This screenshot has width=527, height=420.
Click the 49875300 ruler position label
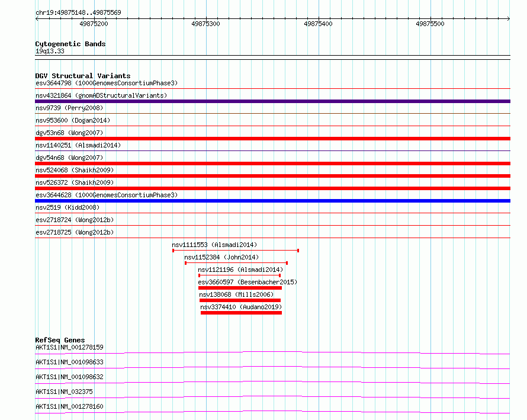click(205, 24)
